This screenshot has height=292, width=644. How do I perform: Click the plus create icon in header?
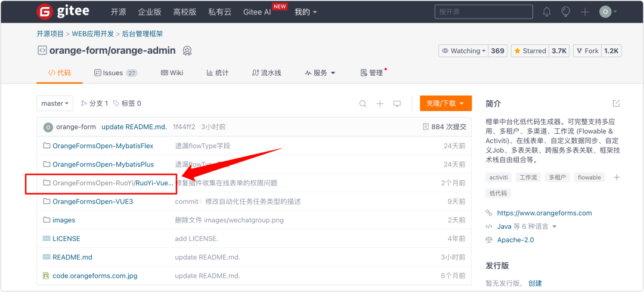point(585,12)
